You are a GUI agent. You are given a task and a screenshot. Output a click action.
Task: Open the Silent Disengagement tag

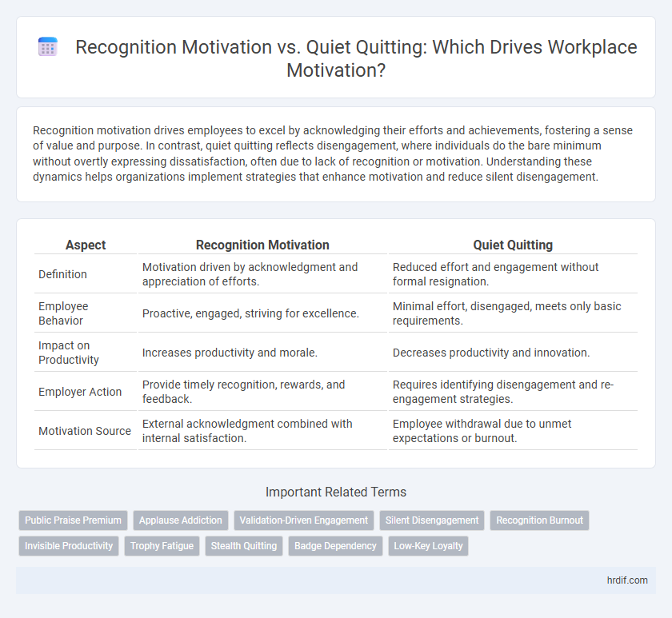point(432,520)
